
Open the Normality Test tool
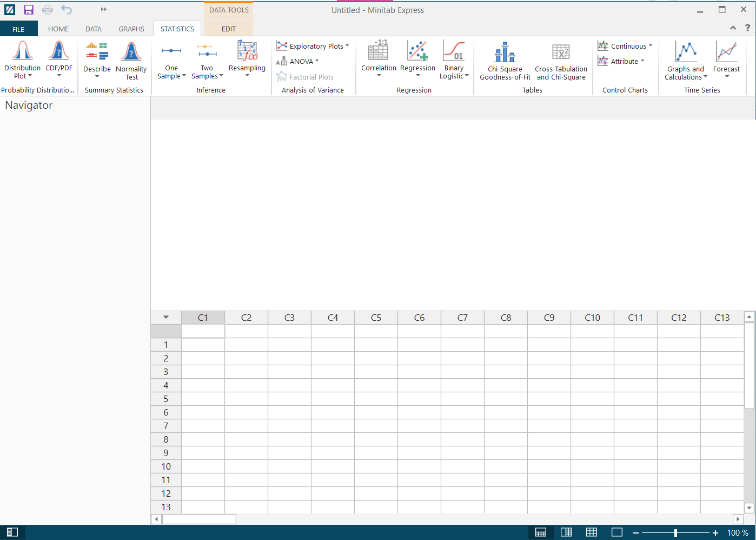pyautogui.click(x=131, y=60)
